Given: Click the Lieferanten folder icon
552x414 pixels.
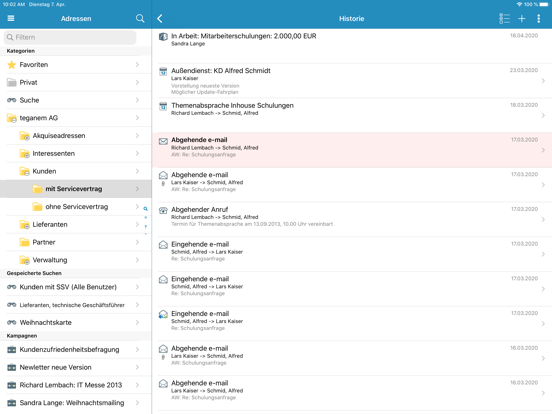Looking at the screenshot, I should pyautogui.click(x=24, y=225).
